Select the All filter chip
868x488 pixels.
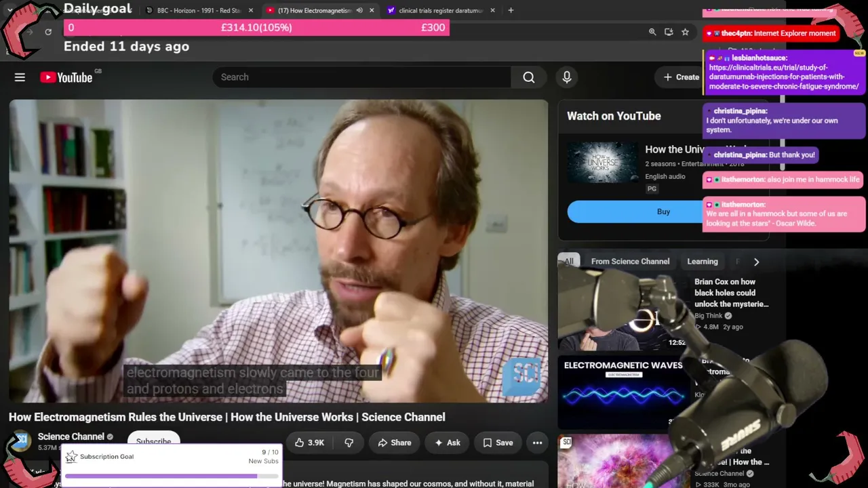pyautogui.click(x=569, y=262)
